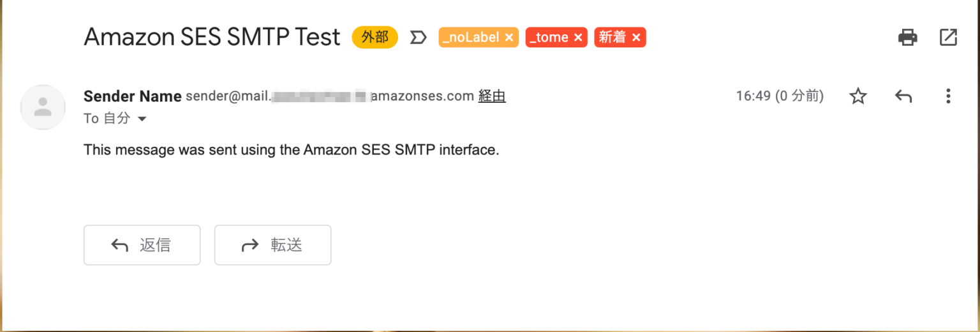Click the 返信 reply button

click(x=142, y=245)
